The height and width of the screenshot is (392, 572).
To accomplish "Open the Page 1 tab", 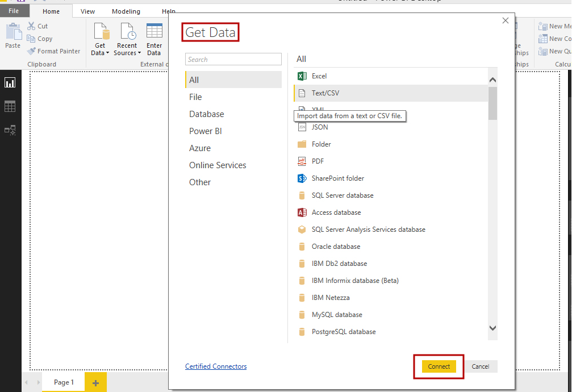I will [64, 382].
